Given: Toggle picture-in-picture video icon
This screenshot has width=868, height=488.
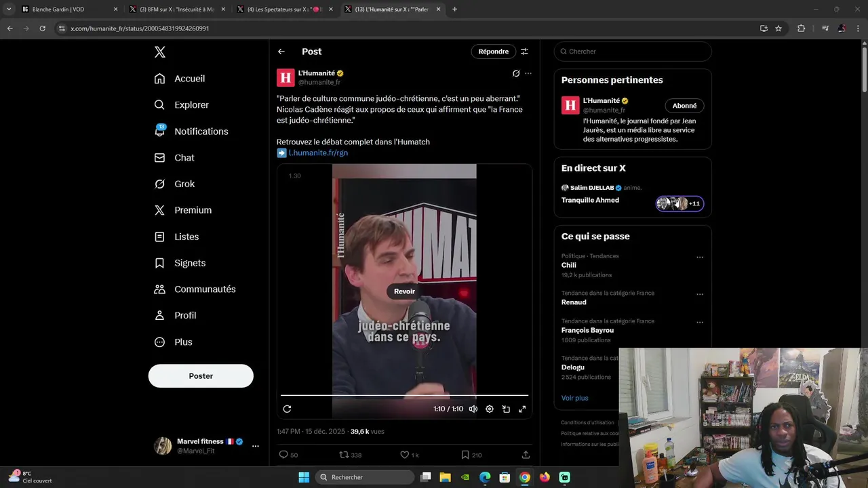Looking at the screenshot, I should [506, 409].
